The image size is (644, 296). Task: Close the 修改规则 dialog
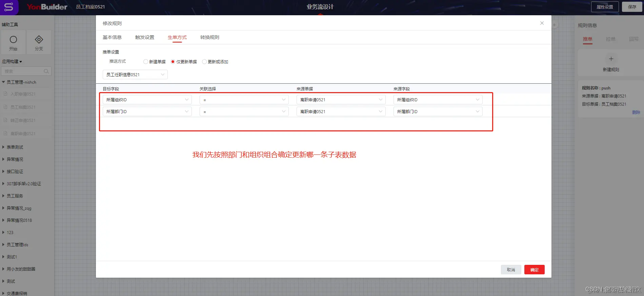[542, 23]
